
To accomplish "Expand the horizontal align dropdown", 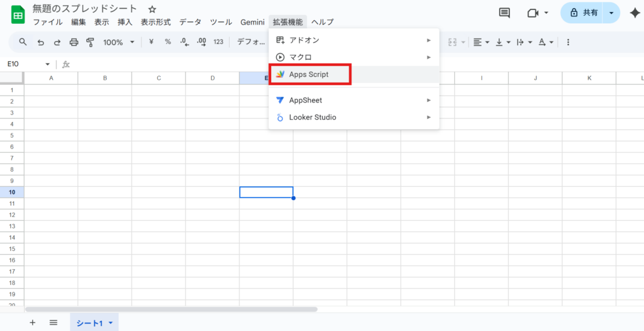I will pos(482,42).
